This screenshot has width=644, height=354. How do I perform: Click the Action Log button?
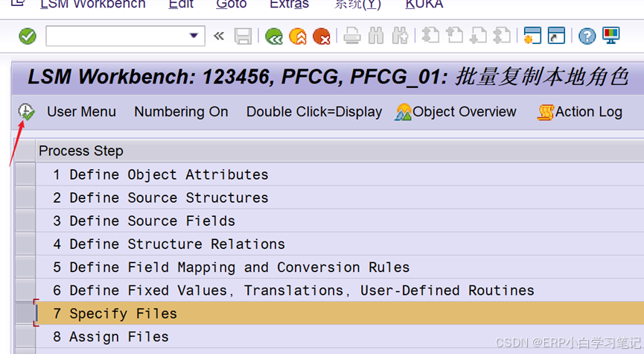click(579, 112)
